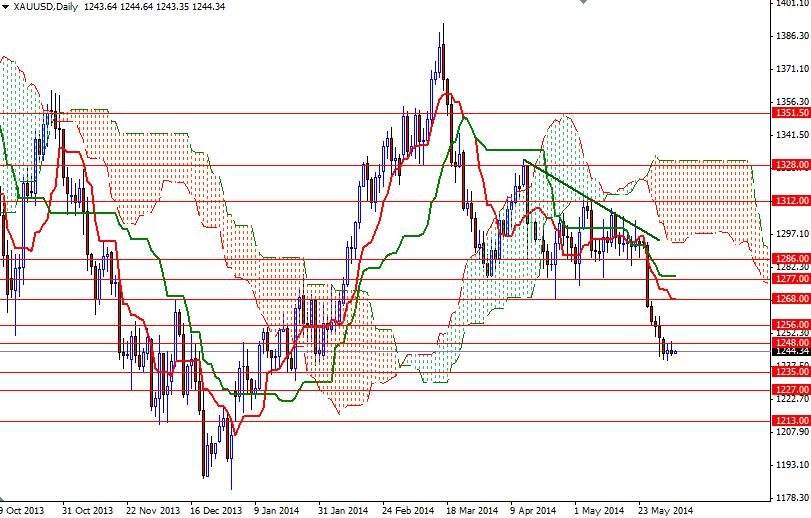The height and width of the screenshot is (518, 811).
Task: Click the 1268.00 price level label
Action: tap(791, 298)
